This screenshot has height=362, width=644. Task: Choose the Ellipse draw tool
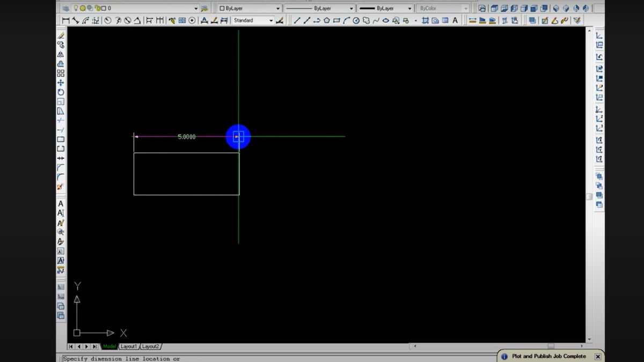pyautogui.click(x=386, y=20)
